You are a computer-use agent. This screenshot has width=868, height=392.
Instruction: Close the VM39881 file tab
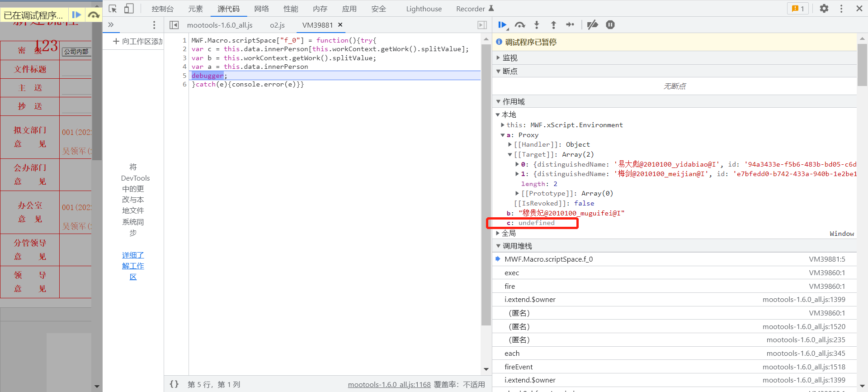tap(340, 25)
